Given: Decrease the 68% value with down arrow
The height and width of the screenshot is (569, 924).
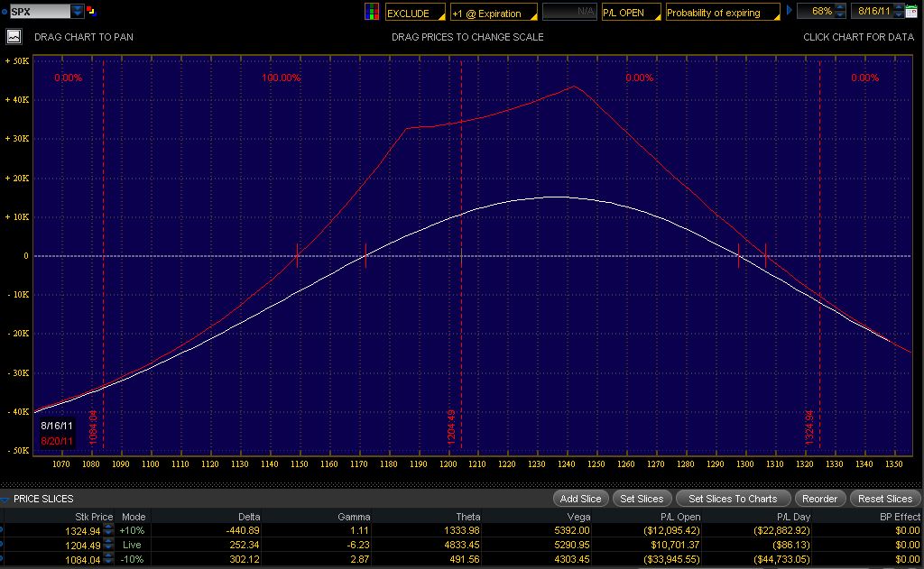Looking at the screenshot, I should coord(840,14).
